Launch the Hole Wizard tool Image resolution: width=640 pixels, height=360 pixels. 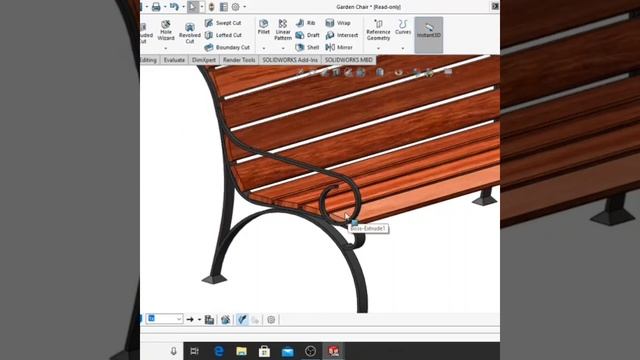click(x=166, y=30)
